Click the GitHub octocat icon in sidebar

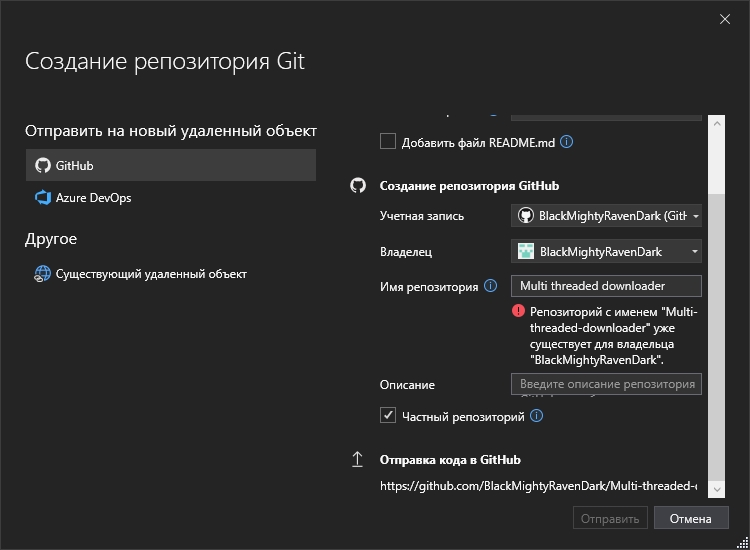tap(43, 165)
